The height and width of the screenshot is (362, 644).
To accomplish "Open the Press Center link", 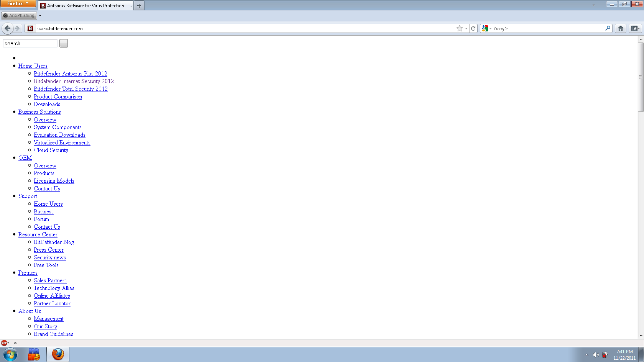I will point(49,250).
